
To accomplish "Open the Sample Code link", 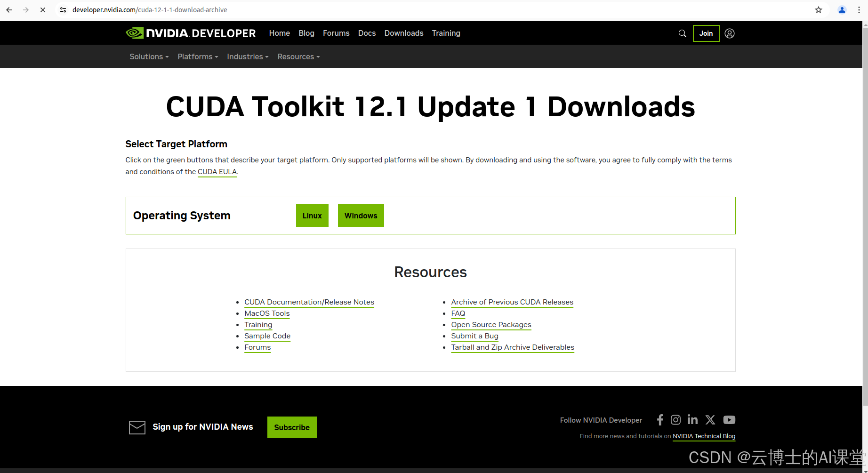I will (x=267, y=336).
